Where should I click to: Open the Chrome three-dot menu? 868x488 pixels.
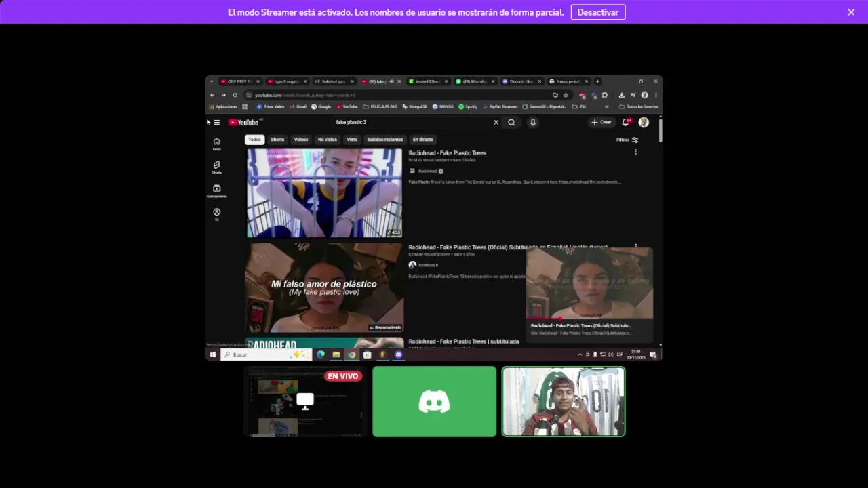click(x=656, y=95)
